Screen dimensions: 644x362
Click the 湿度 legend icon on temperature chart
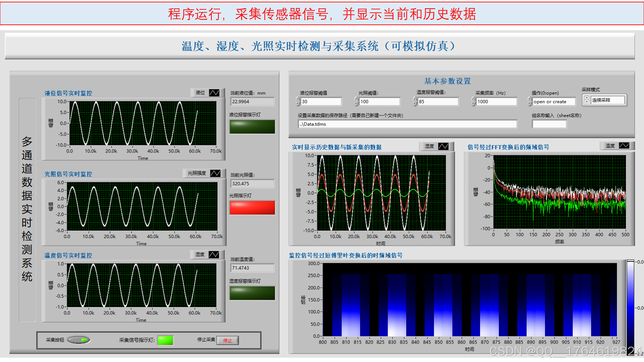[x=214, y=255]
